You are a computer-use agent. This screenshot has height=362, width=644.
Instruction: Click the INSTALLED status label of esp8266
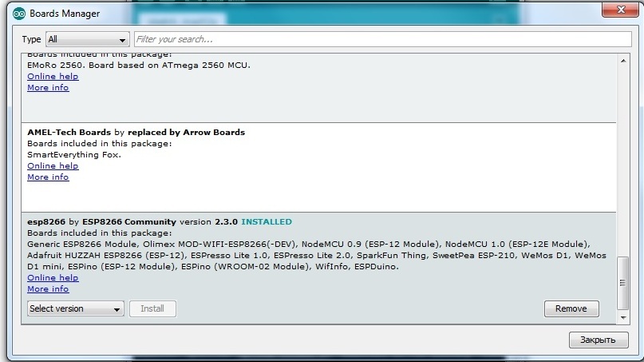pyautogui.click(x=267, y=221)
